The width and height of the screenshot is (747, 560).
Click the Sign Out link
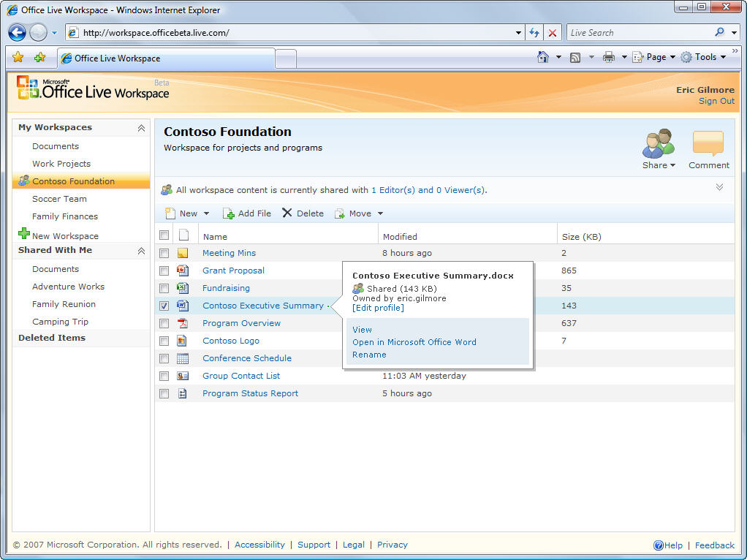[x=716, y=102]
